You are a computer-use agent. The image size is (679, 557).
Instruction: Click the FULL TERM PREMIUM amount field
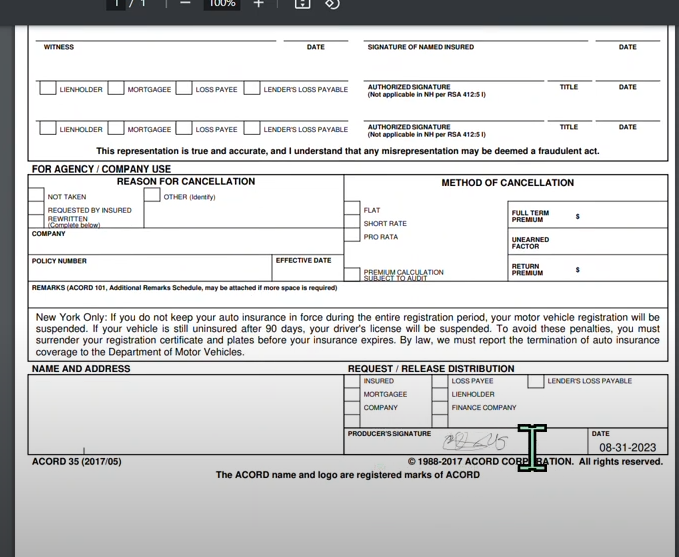588,215
